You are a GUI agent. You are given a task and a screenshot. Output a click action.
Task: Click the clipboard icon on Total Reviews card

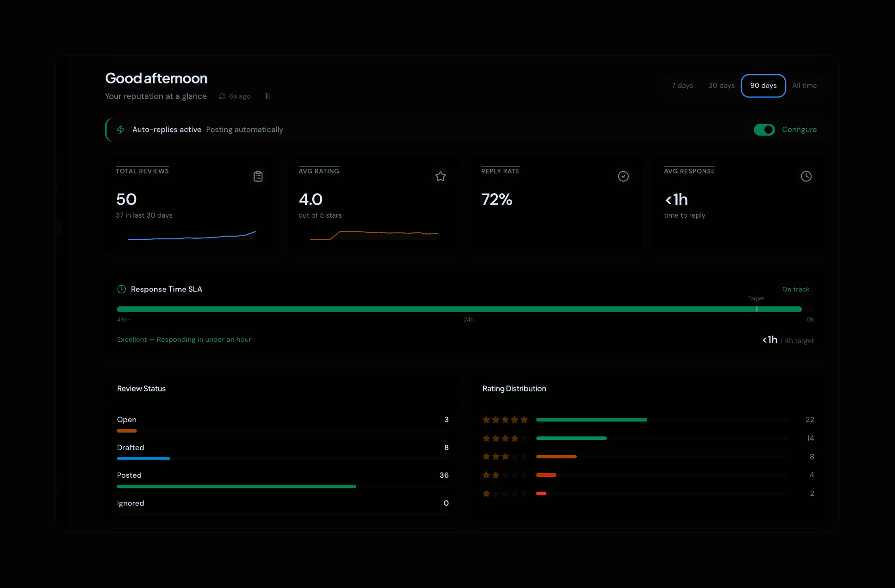[258, 176]
